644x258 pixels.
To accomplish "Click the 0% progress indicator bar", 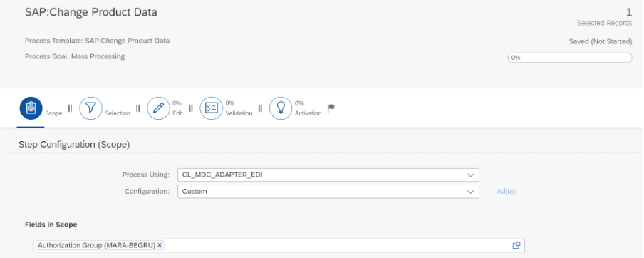I will click(x=570, y=58).
